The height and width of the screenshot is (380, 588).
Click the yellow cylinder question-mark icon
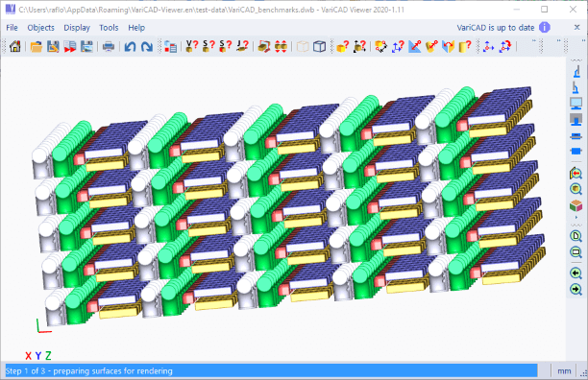465,46
